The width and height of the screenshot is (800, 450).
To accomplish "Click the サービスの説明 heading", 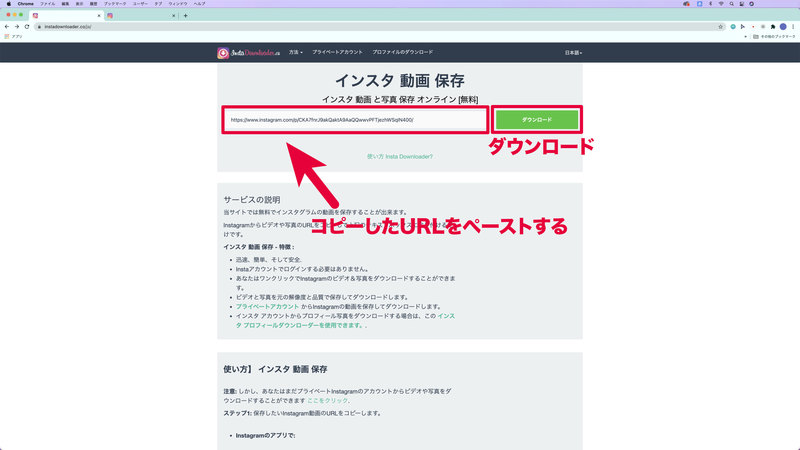I will click(x=252, y=199).
